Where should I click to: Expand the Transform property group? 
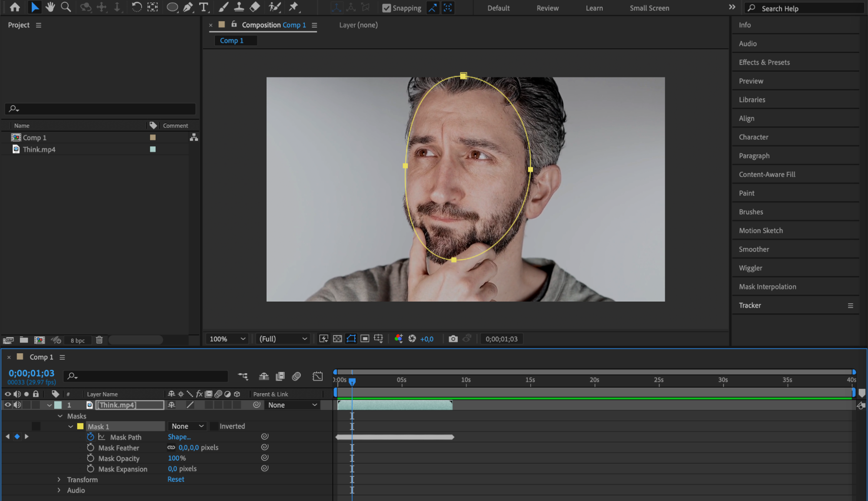tap(59, 479)
